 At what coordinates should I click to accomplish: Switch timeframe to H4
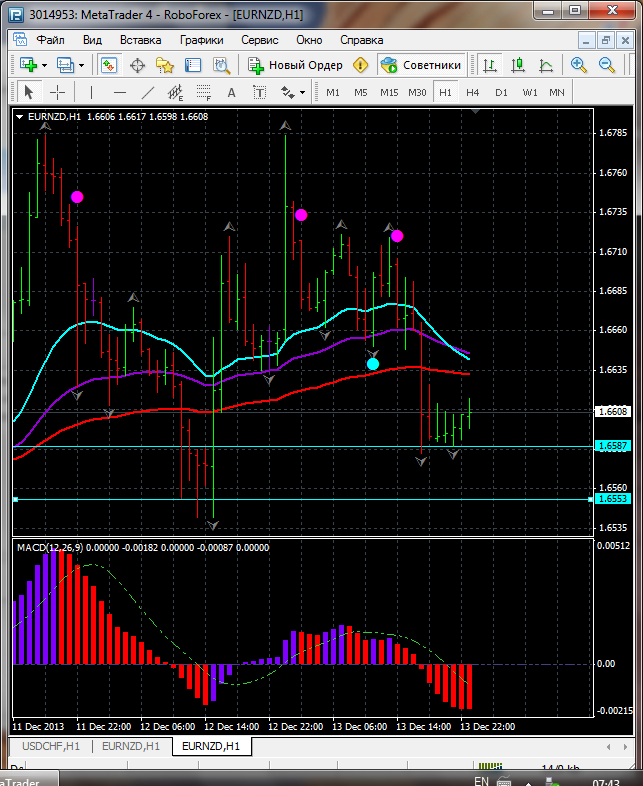click(473, 92)
